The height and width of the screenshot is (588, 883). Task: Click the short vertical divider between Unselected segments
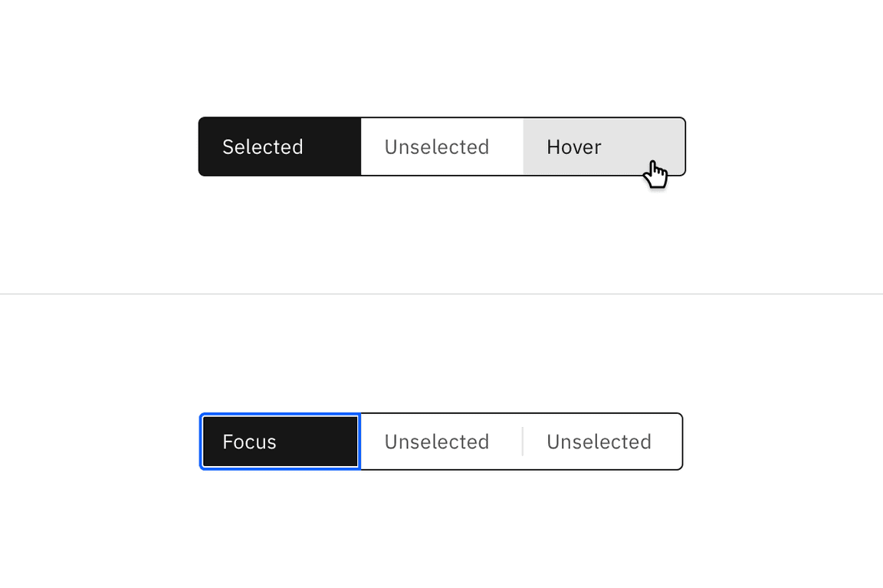[522, 442]
